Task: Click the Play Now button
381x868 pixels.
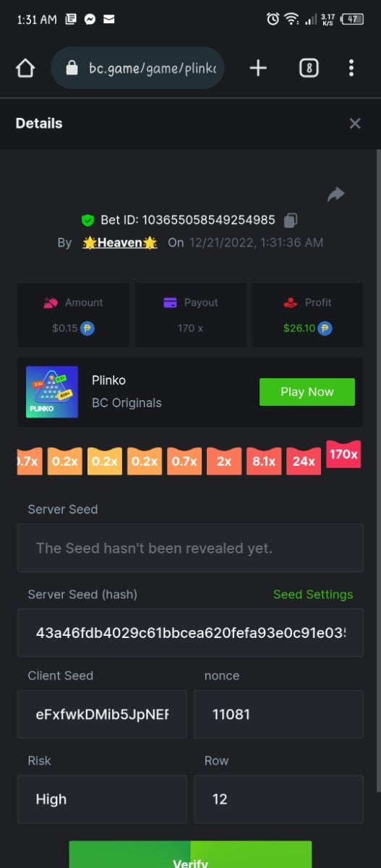Action: (307, 391)
